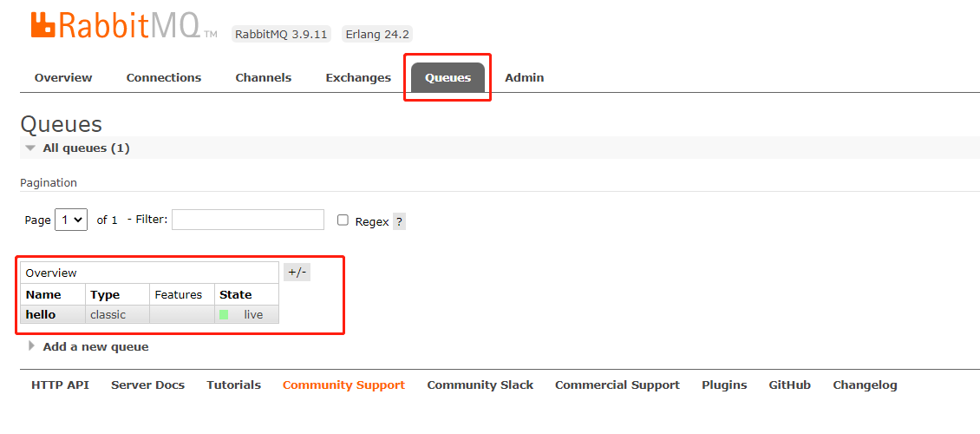Click the Erlang 24.2 version badge
This screenshot has height=434, width=980.
pyautogui.click(x=377, y=35)
